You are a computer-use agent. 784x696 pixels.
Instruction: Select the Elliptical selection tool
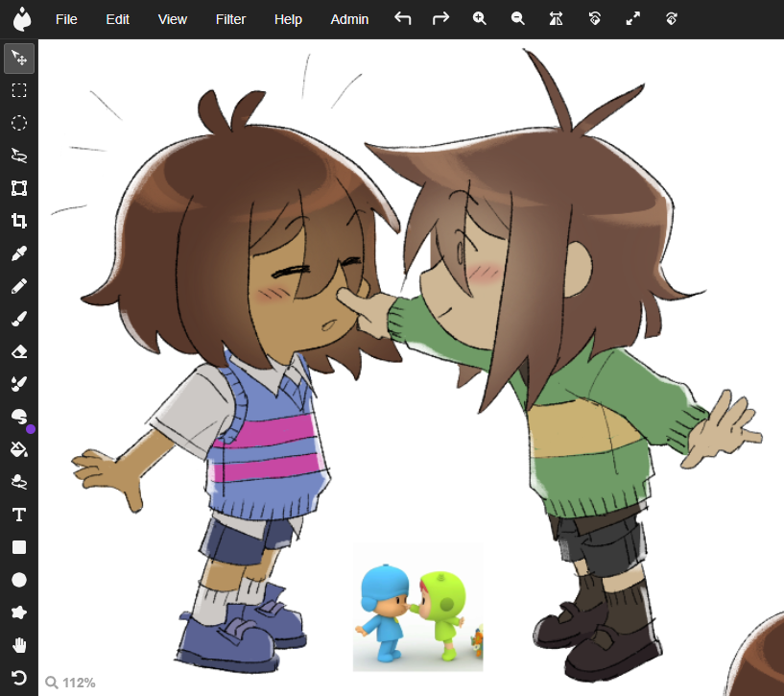[x=19, y=123]
